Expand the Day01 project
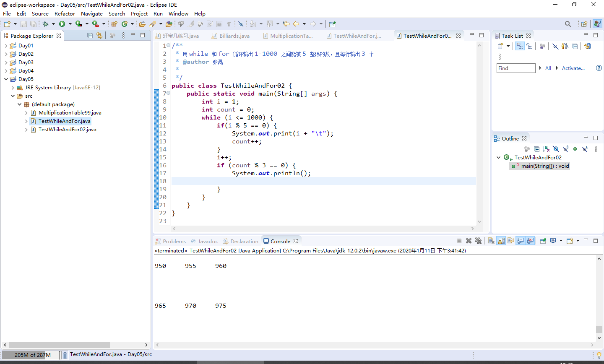The height and width of the screenshot is (364, 604). (6, 46)
